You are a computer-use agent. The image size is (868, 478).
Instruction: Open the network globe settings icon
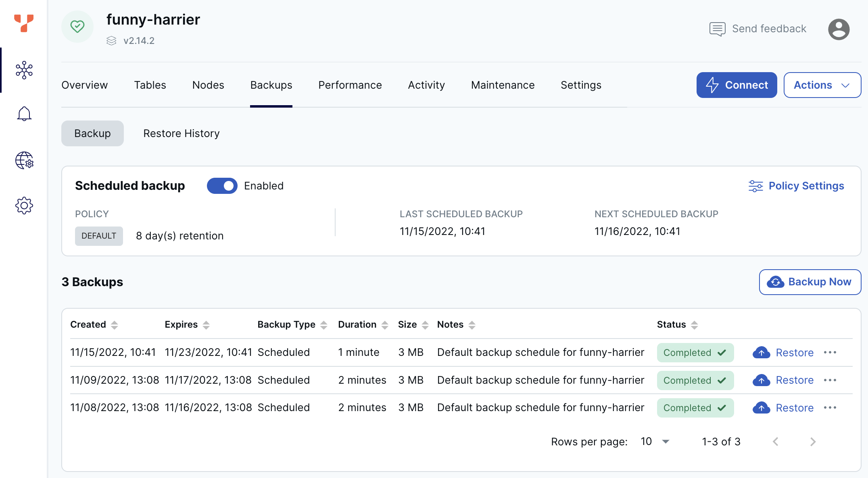click(x=24, y=160)
